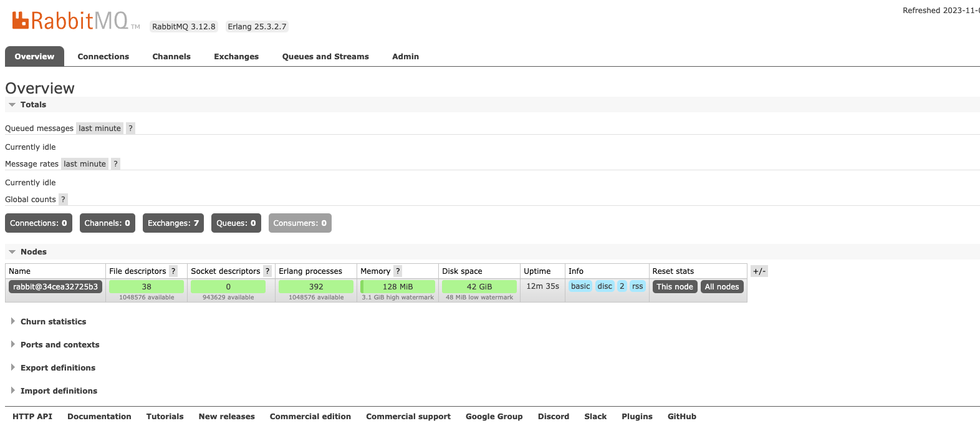The width and height of the screenshot is (980, 446).
Task: Open Memory column help icon
Action: tap(398, 271)
